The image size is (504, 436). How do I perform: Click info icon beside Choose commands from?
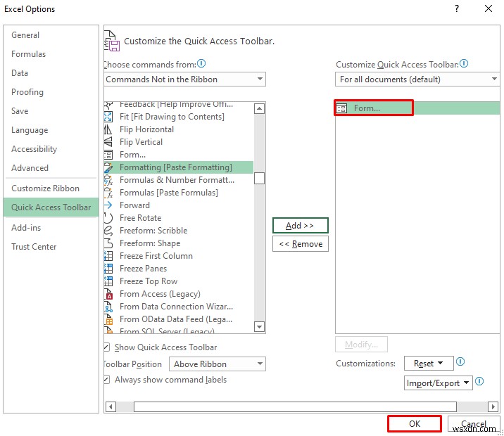[201, 63]
